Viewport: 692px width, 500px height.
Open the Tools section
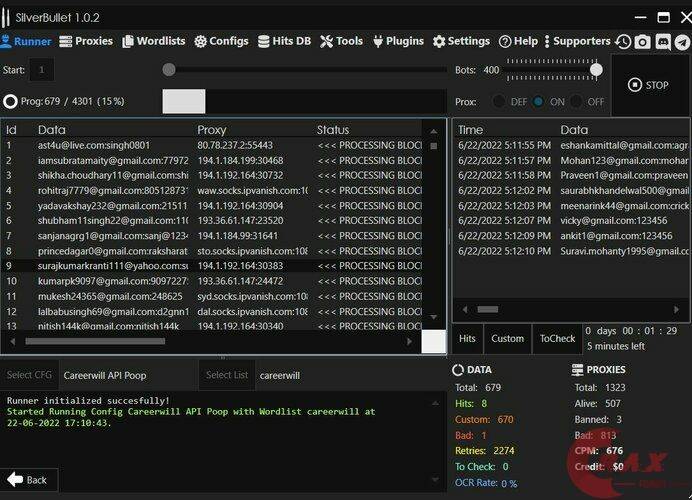tap(342, 42)
